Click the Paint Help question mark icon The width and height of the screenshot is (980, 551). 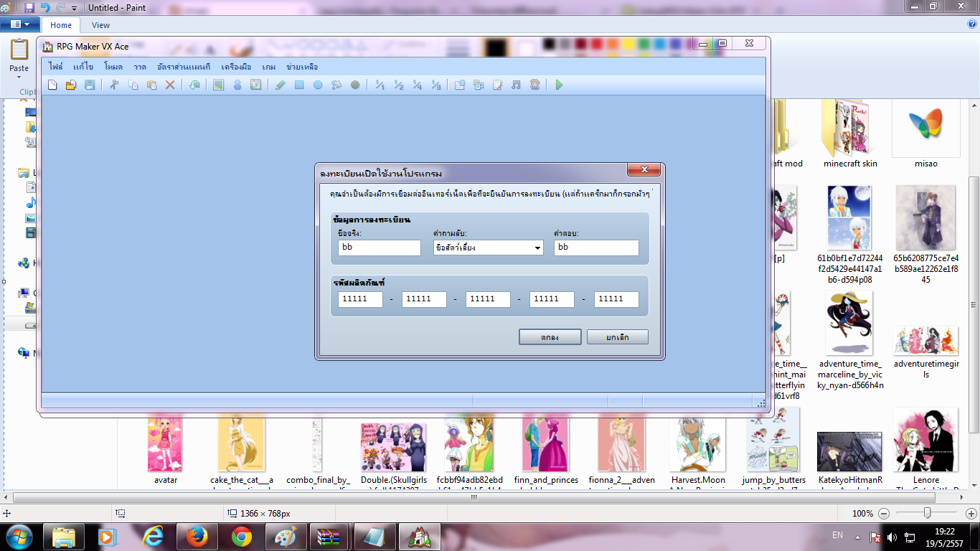971,24
